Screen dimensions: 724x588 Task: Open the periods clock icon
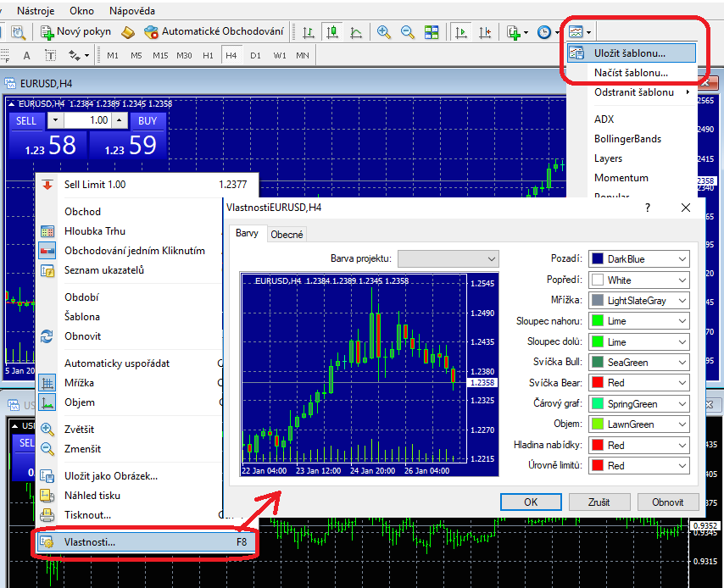544,32
